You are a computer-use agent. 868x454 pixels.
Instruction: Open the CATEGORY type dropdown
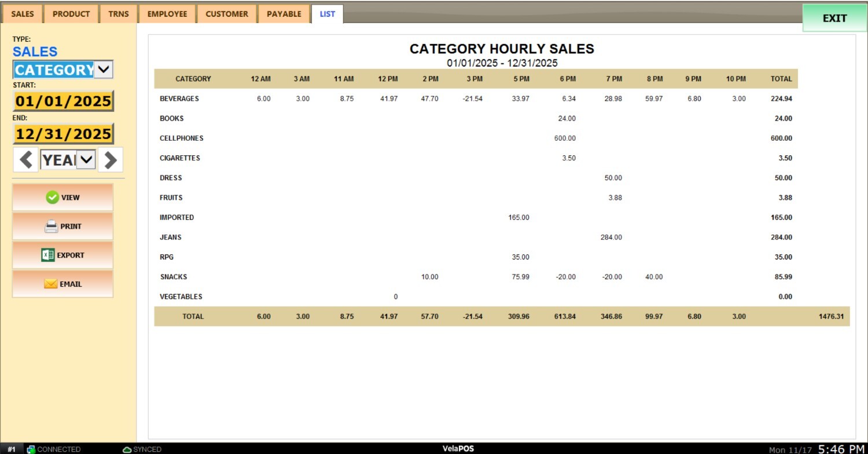point(103,69)
